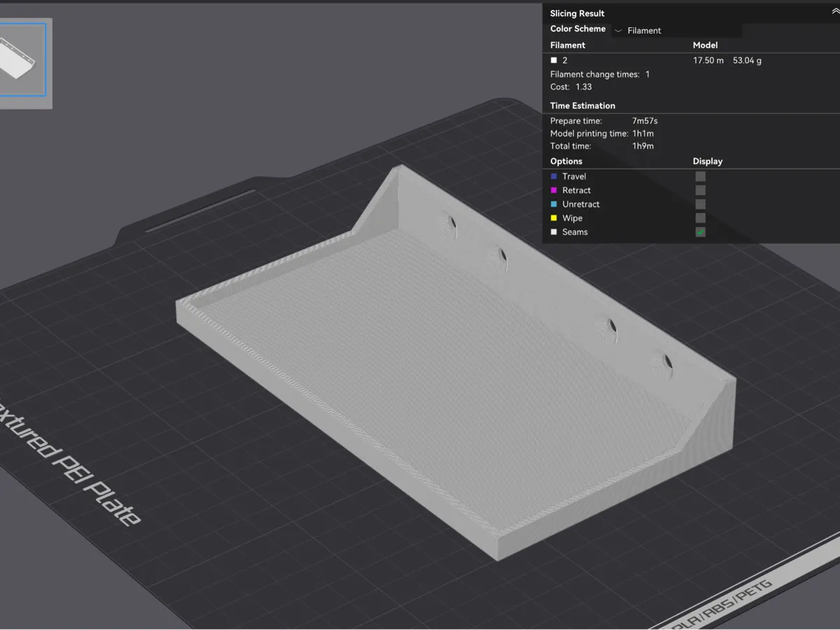Click the 'Cost: 1.33' text
Screen dimensions: 840x630
click(x=571, y=87)
